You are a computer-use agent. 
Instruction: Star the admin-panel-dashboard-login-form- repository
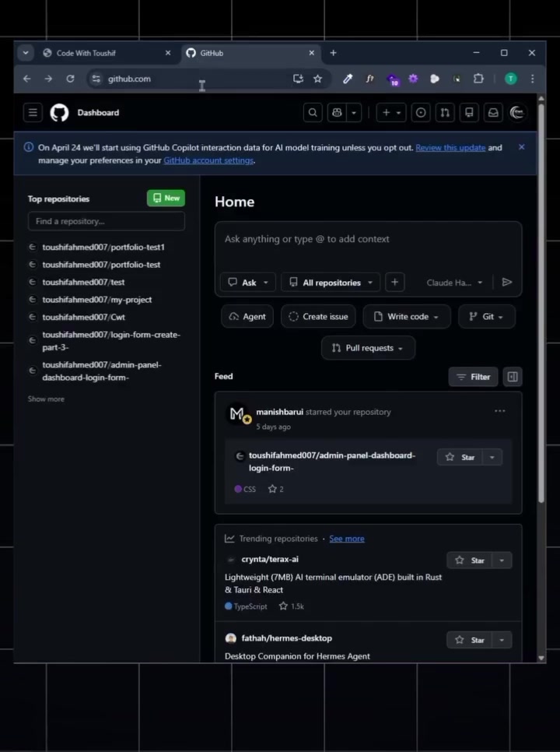coord(460,457)
